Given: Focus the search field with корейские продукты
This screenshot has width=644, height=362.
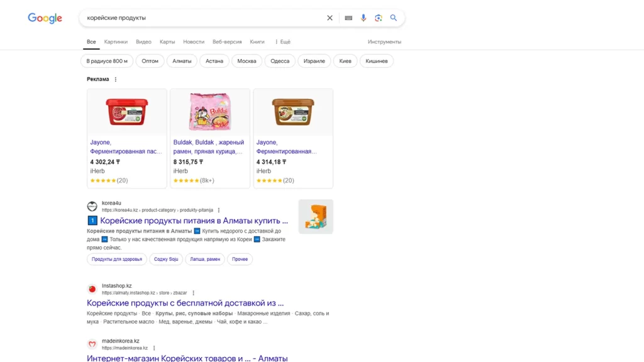Looking at the screenshot, I should (201, 18).
